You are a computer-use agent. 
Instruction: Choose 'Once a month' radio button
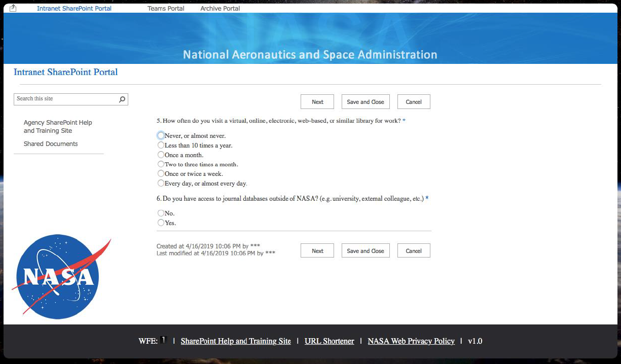click(161, 155)
